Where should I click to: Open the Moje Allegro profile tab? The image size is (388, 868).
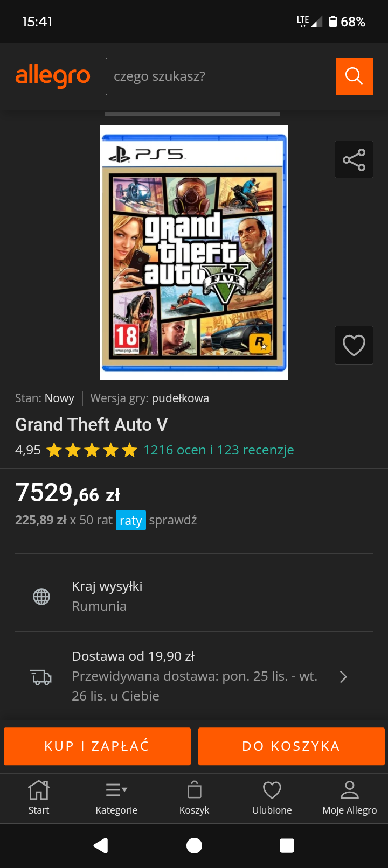click(350, 798)
